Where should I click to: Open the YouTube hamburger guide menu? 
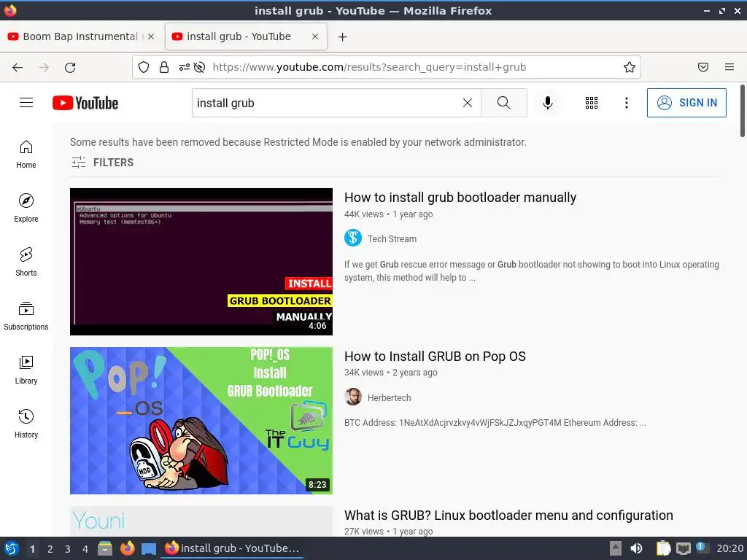tap(26, 103)
